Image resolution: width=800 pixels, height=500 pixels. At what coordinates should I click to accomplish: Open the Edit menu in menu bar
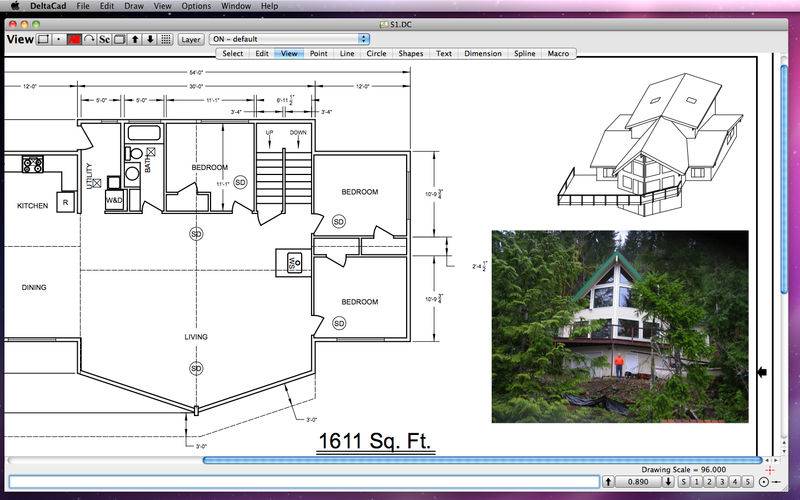click(x=107, y=6)
